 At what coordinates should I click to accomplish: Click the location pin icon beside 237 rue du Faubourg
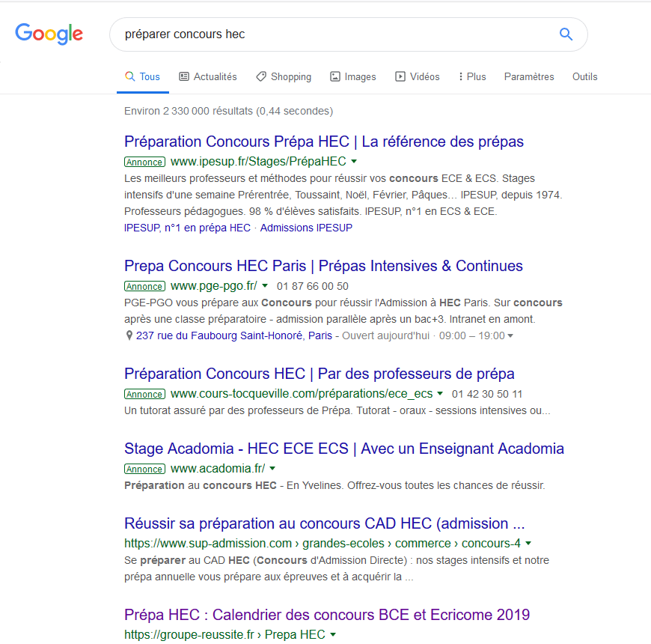click(129, 335)
